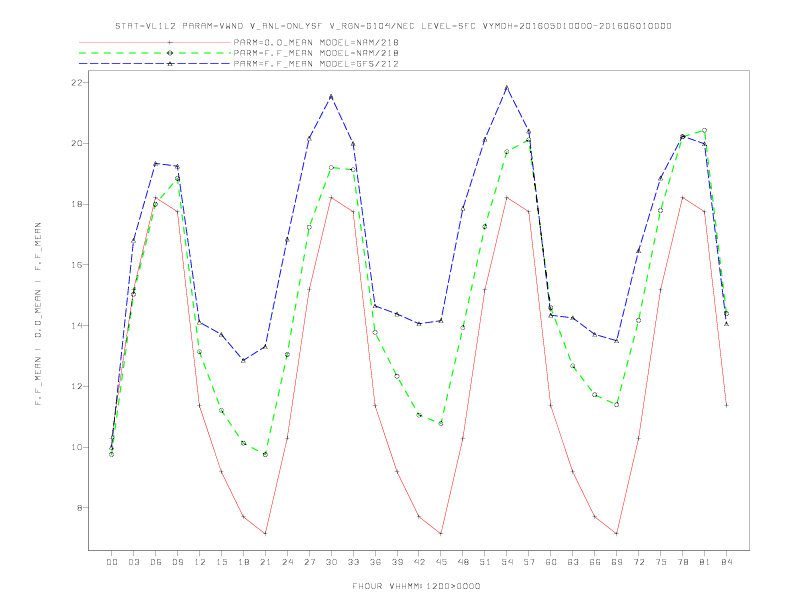Click the blue dashed legend line sample

pos(155,64)
